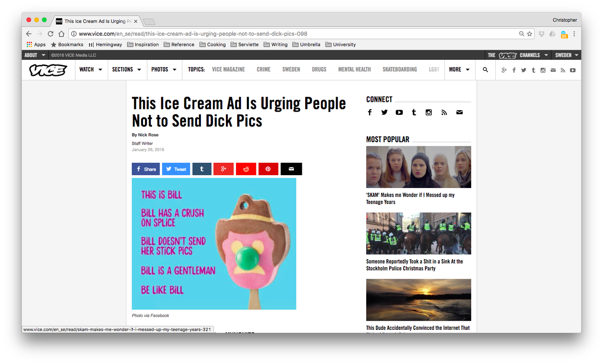
Task: Pin the article on Pinterest
Action: (268, 169)
